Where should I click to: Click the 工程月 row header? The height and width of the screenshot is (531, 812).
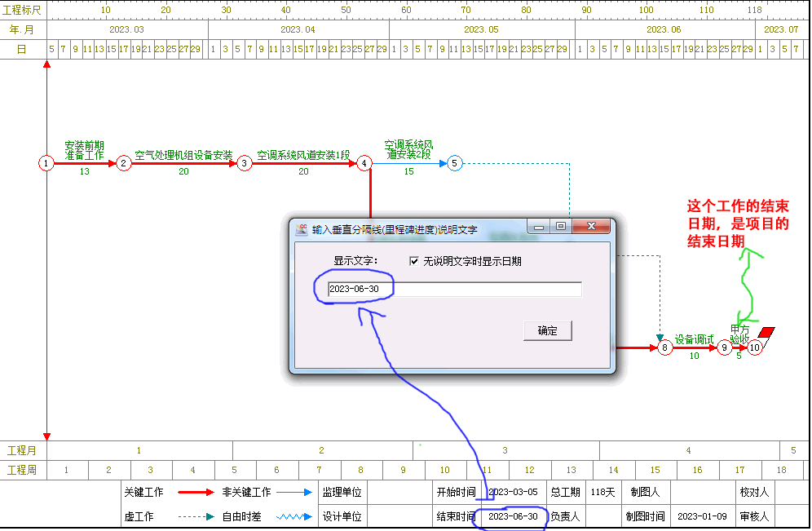coord(22,451)
